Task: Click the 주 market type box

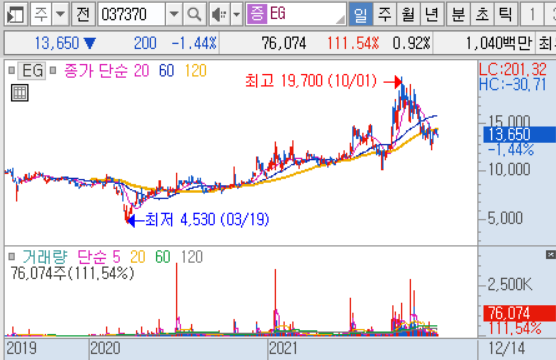Action: tap(41, 15)
